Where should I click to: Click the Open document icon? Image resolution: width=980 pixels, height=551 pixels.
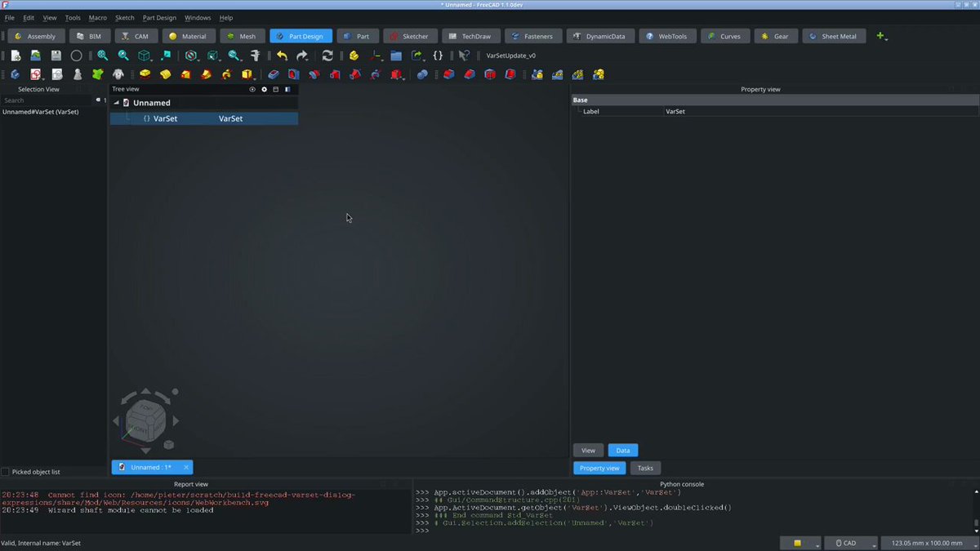(x=35, y=56)
